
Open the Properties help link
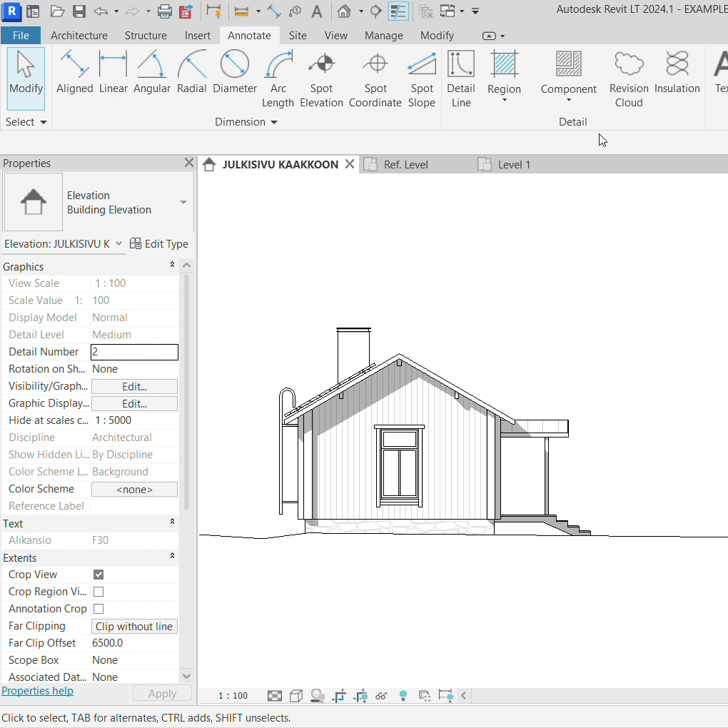pos(37,691)
